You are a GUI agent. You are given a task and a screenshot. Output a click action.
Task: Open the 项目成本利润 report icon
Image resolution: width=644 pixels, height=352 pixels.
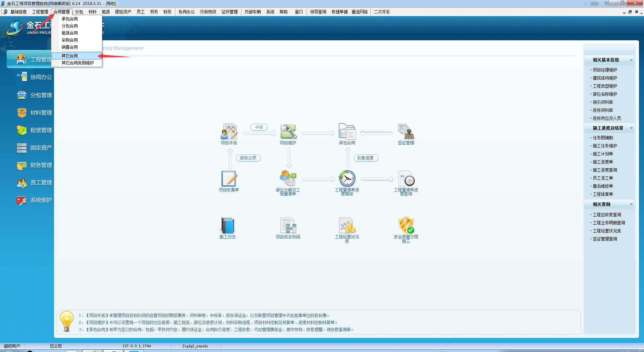(x=288, y=226)
